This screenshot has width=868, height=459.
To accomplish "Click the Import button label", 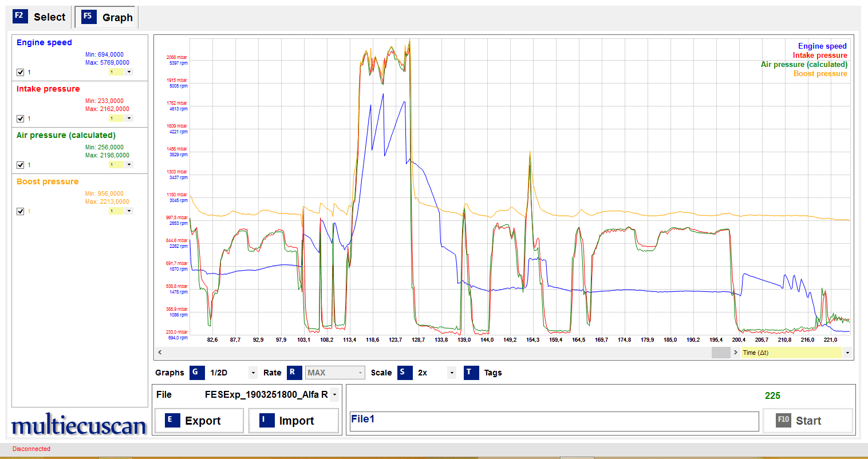I will click(296, 421).
